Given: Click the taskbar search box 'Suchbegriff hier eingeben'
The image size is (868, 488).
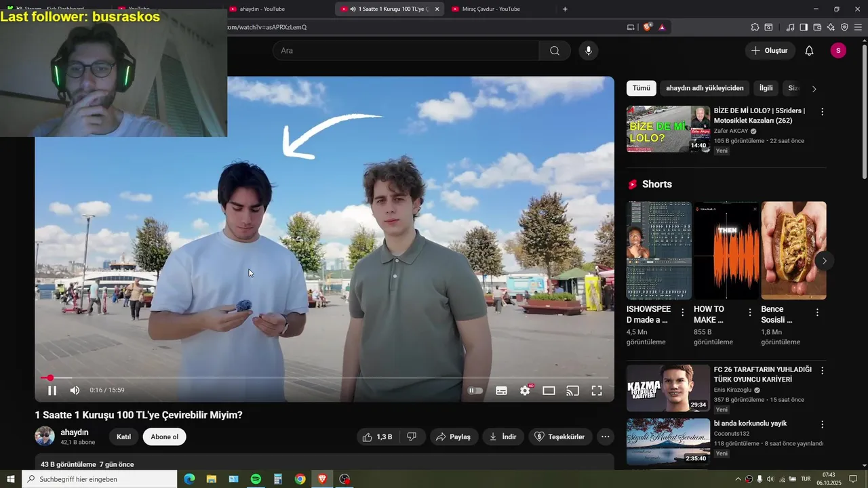Looking at the screenshot, I should (100, 479).
